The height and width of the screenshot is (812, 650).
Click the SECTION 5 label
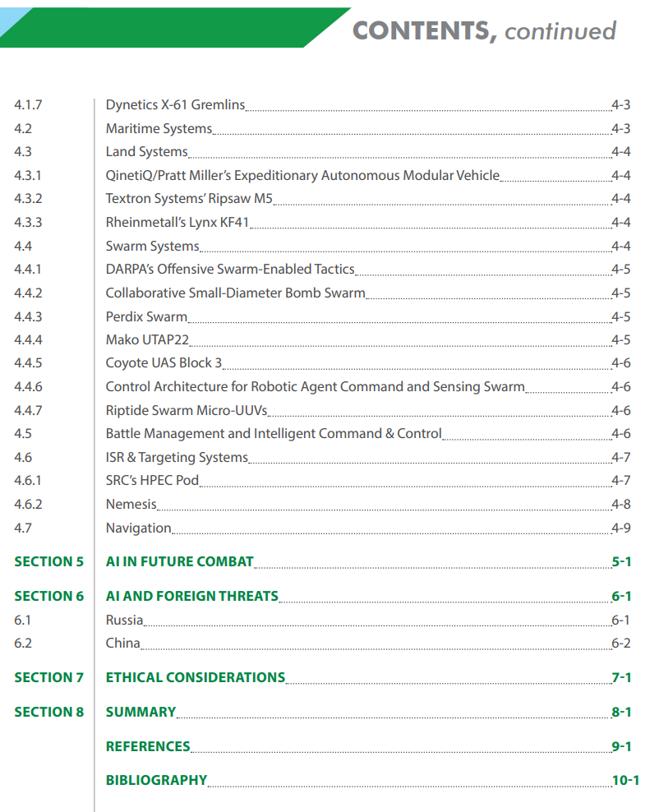click(x=48, y=562)
